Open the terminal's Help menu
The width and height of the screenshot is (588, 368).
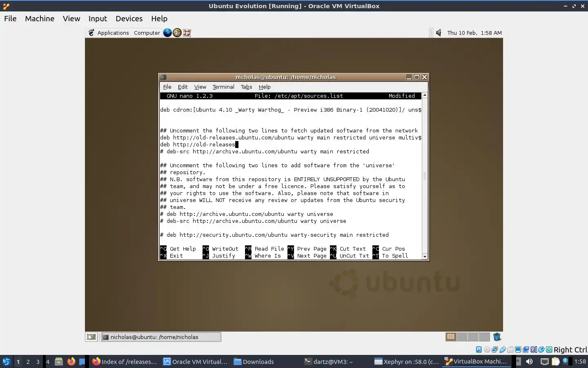(265, 87)
